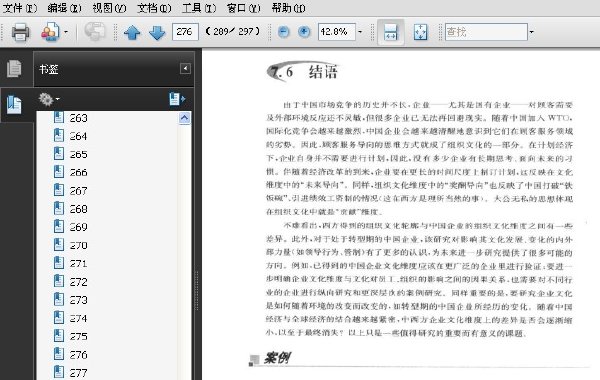This screenshot has width=600, height=380.
Task: Select bookmark 269
Action: point(78,227)
